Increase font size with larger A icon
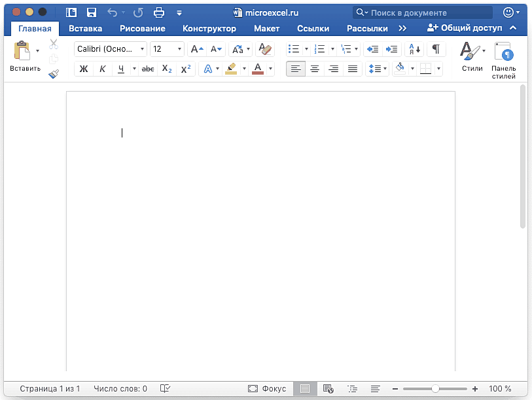This screenshot has height=400, width=532. coord(197,49)
